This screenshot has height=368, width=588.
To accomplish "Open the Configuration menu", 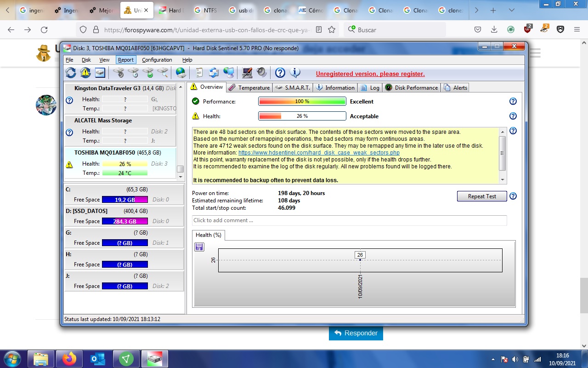I will click(157, 60).
